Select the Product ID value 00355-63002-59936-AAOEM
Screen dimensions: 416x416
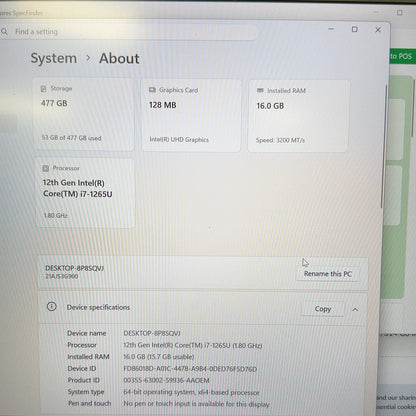166,380
